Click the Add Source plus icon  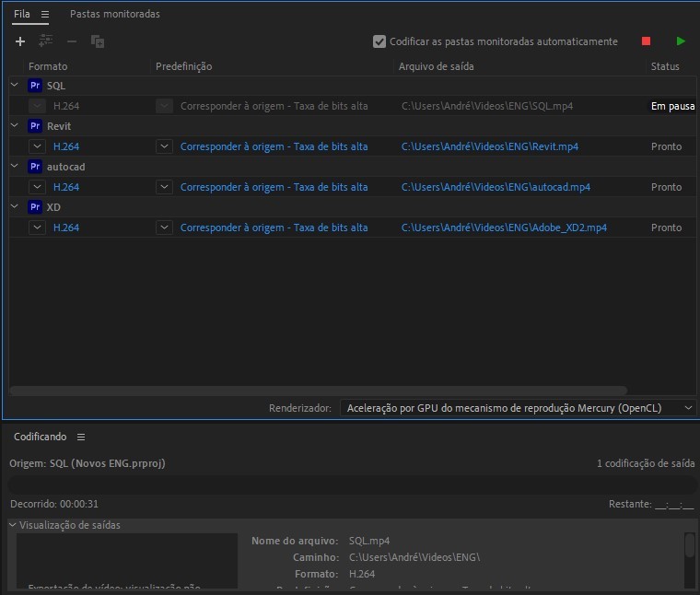pos(20,41)
